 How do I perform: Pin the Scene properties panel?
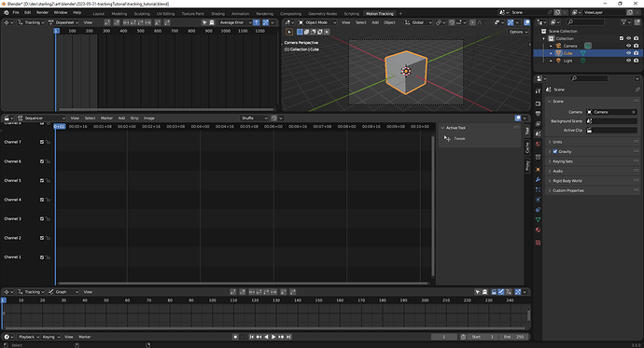click(x=637, y=90)
